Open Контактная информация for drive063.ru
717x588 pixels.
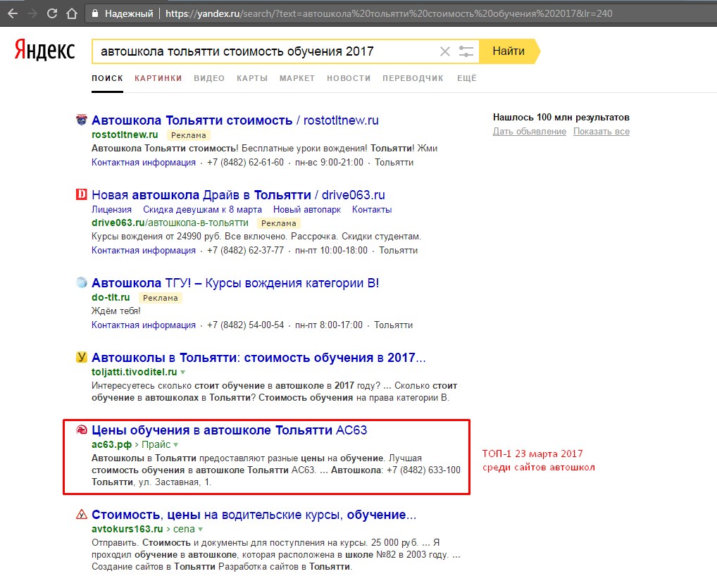click(x=144, y=250)
